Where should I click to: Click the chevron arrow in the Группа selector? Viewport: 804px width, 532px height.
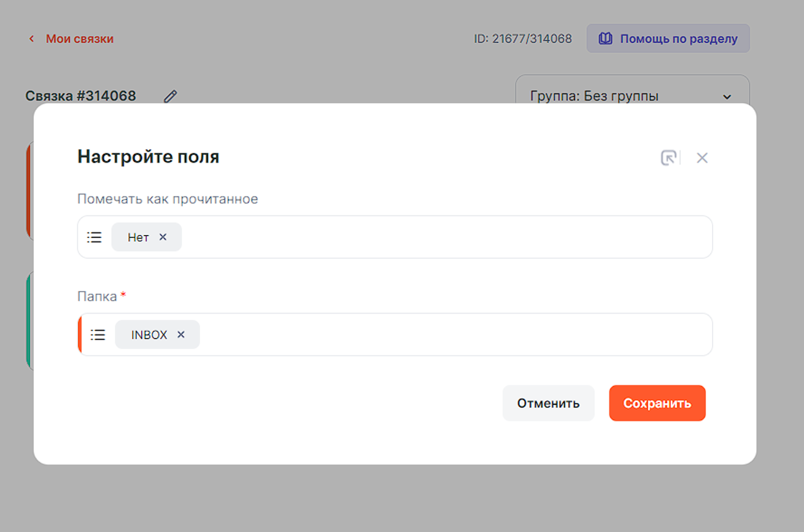tap(727, 97)
